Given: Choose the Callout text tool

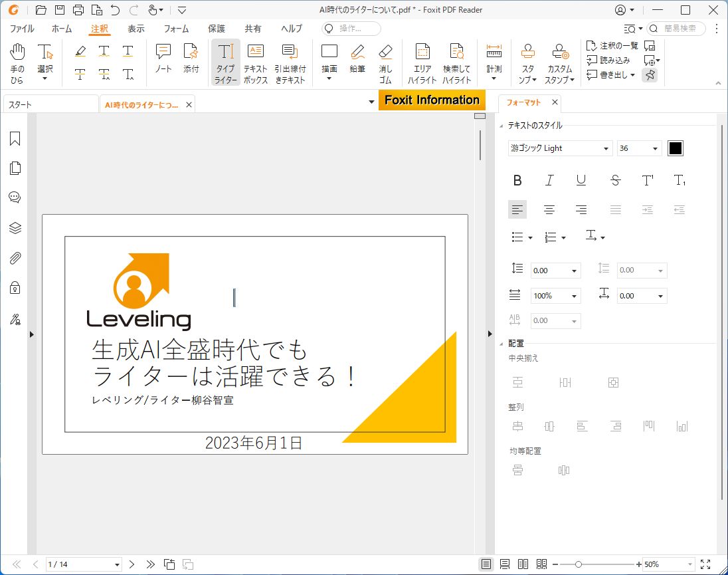Looking at the screenshot, I should tap(290, 64).
